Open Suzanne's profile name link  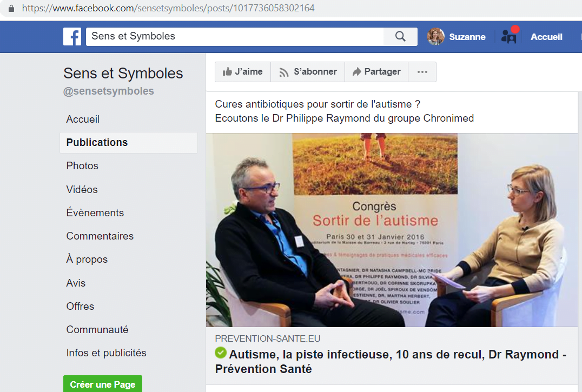467,37
